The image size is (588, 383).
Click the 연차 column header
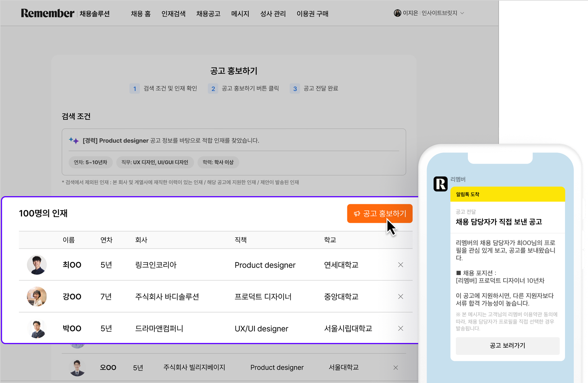coord(106,240)
